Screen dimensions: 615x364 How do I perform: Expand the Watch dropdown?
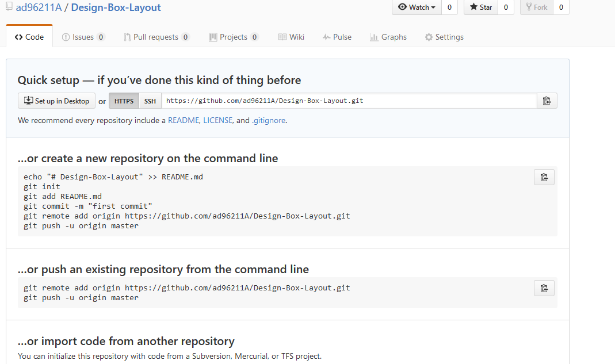click(417, 7)
